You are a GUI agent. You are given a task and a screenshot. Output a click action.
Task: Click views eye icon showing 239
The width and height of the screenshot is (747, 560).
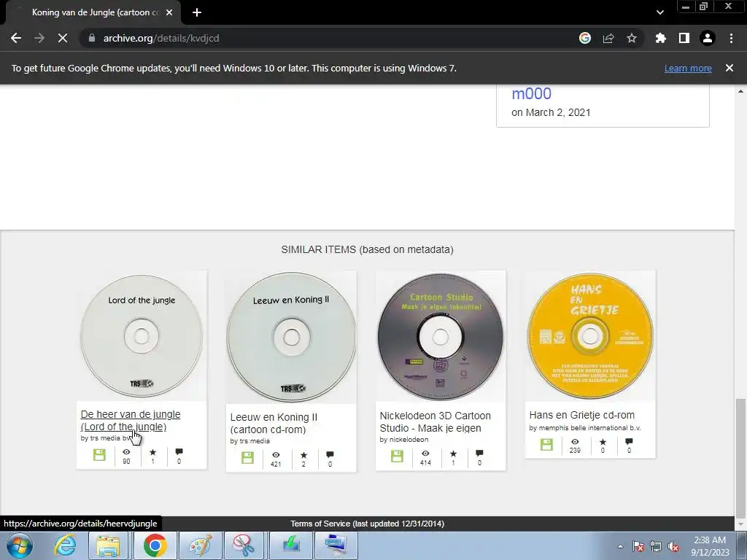575,441
